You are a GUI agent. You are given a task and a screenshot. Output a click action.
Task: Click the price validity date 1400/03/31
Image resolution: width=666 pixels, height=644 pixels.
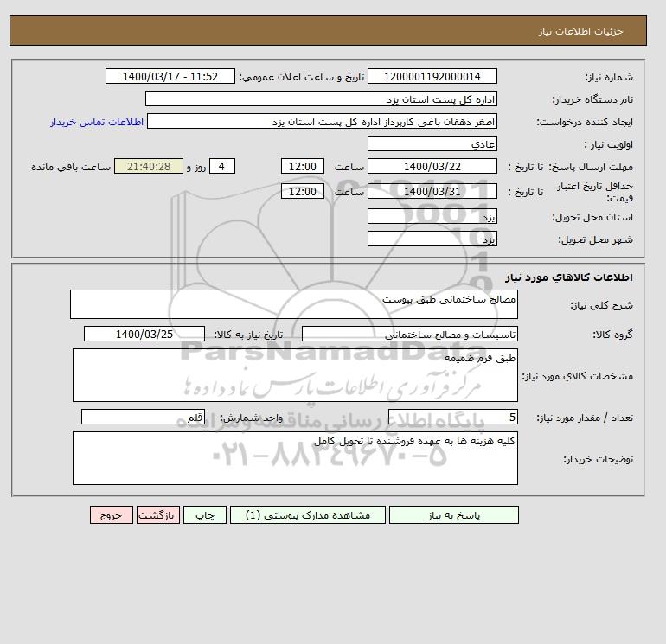pyautogui.click(x=432, y=191)
